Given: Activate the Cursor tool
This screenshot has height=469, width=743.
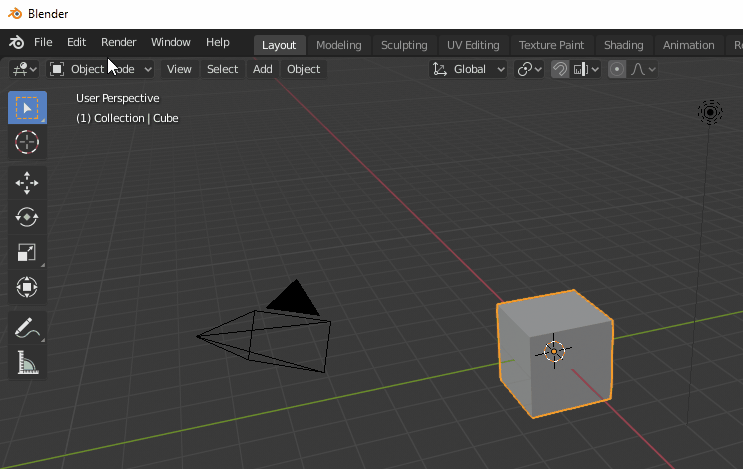Looking at the screenshot, I should [27, 142].
